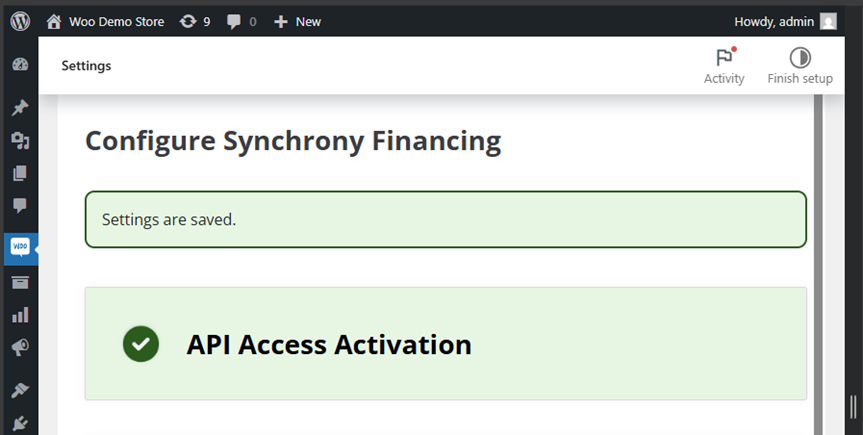This screenshot has width=863, height=435.
Task: Open the New content menu
Action: tap(297, 21)
